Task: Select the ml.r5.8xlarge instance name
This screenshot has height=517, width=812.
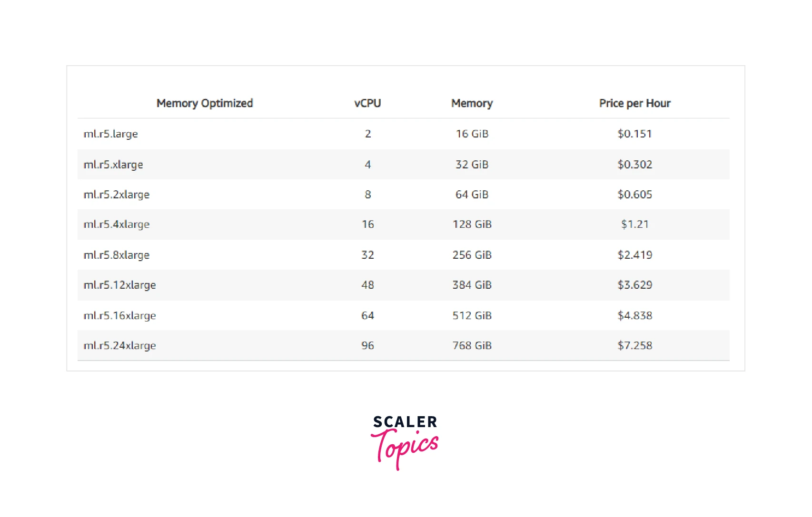Action: tap(117, 255)
